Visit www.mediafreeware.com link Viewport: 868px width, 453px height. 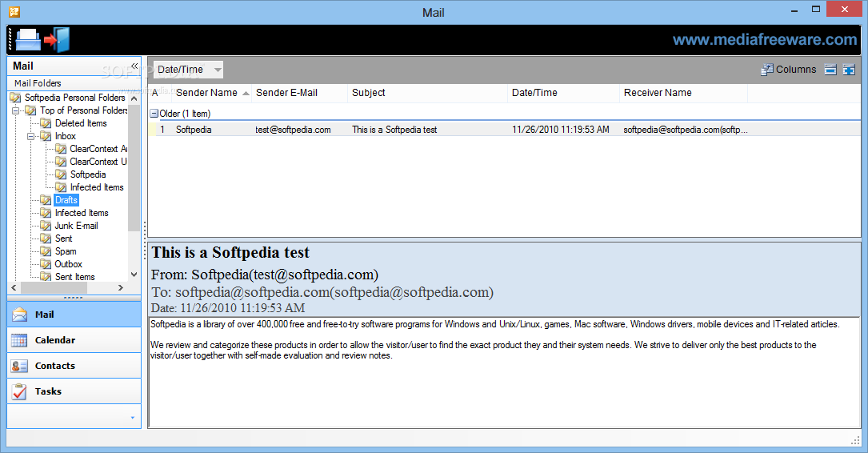click(x=765, y=39)
